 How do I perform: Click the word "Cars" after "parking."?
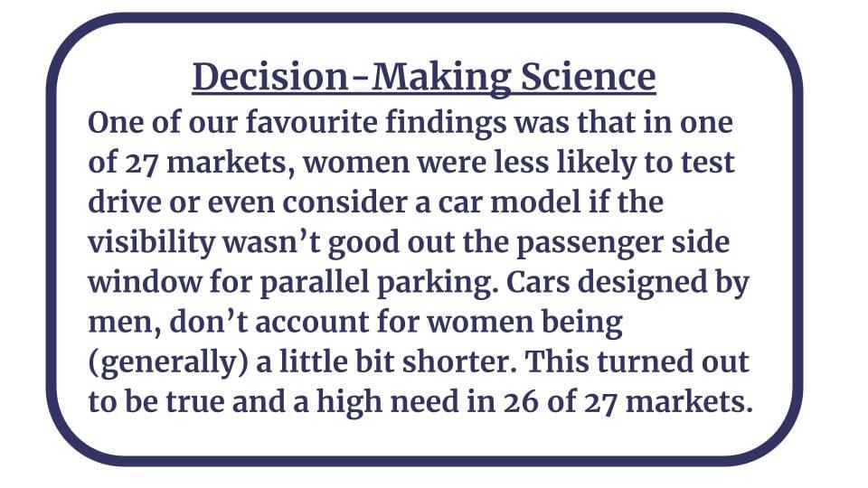tap(537, 282)
